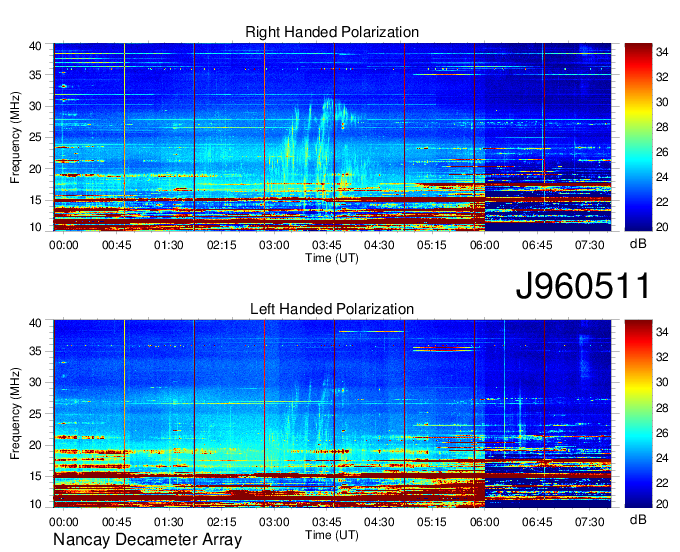Click 02:15 tick of Left Handed plot

tap(222, 522)
